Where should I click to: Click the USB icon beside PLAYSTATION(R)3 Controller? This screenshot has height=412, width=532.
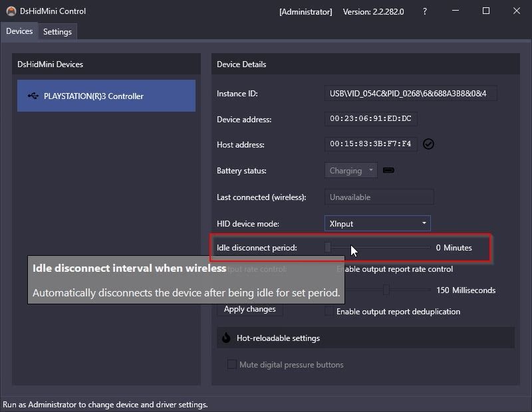33,96
